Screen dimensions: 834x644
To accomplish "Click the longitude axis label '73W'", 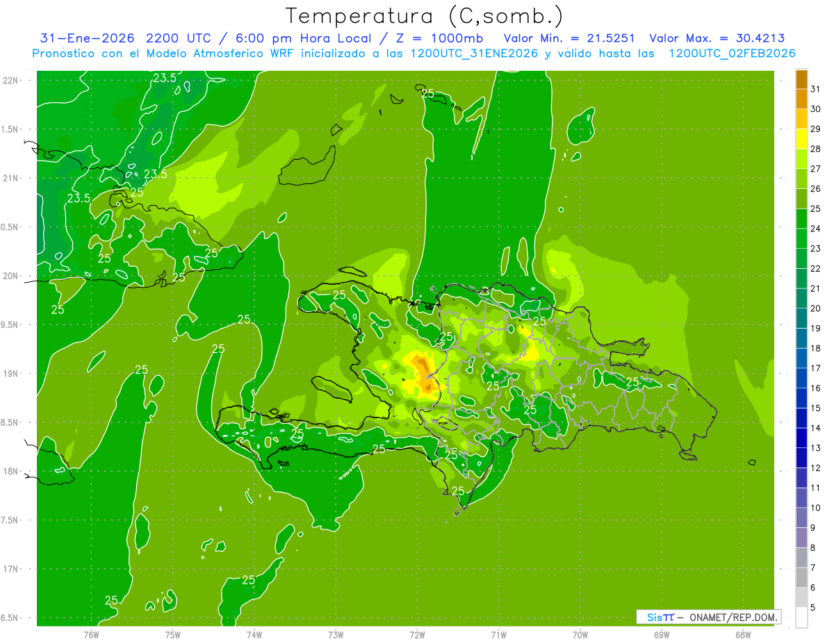I will point(336,634).
